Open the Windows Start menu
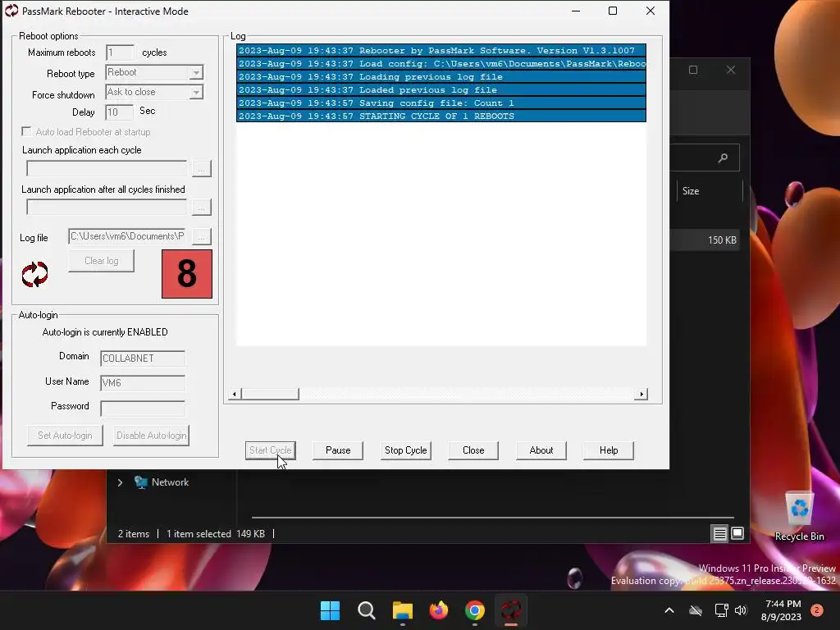The height and width of the screenshot is (630, 840). click(x=330, y=610)
